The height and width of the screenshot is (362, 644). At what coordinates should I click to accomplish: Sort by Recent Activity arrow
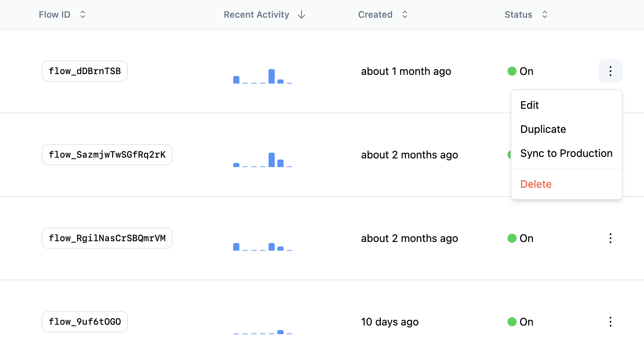[x=301, y=15]
